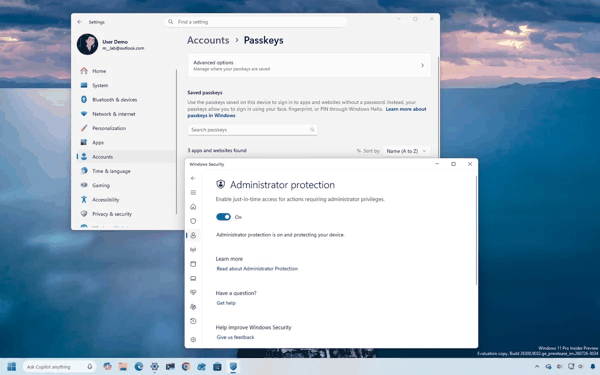Viewport: 600px width, 375px height.
Task: Expand Advanced options for passkeys
Action: 309,65
